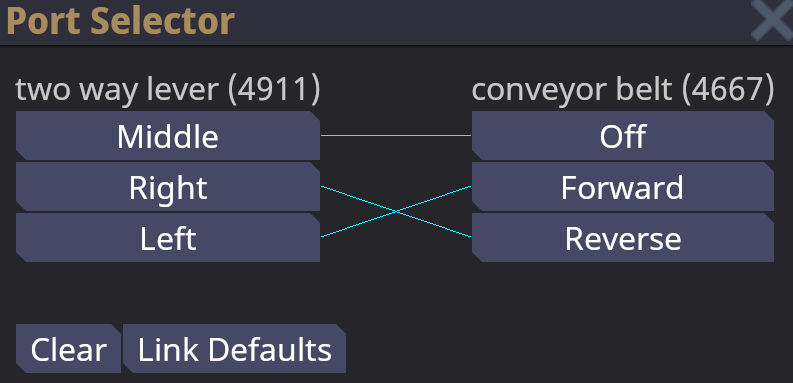
Task: Choose the Forward conveyor belt port
Action: tap(623, 187)
